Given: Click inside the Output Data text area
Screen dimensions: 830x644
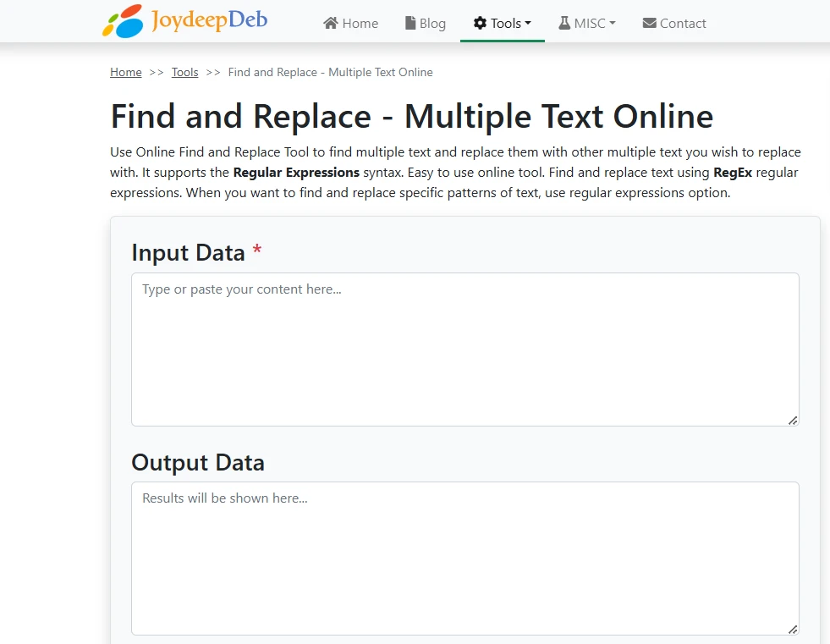Looking at the screenshot, I should pos(464,559).
